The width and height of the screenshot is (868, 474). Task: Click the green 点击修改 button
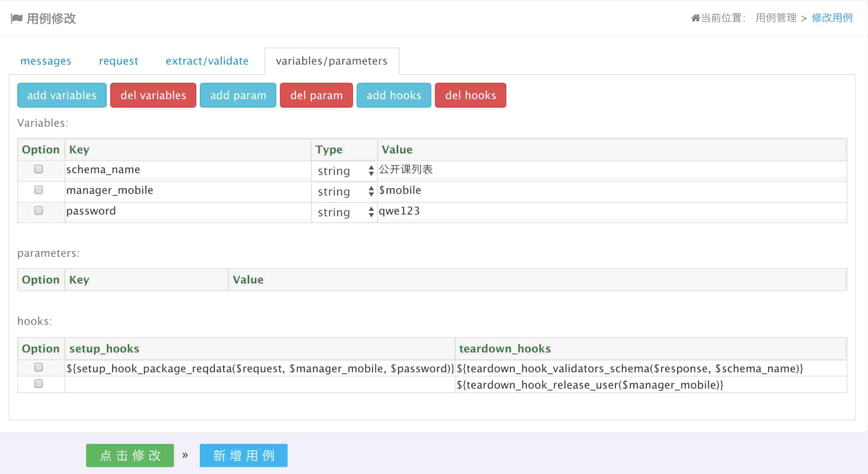pos(130,455)
